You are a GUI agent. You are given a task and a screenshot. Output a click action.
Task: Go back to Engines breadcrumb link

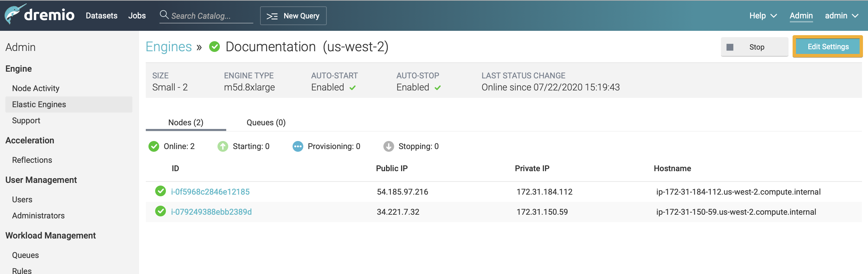coord(169,47)
